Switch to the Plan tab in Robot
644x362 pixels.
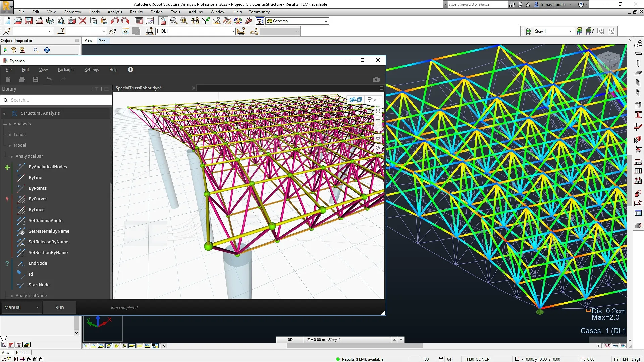click(102, 41)
